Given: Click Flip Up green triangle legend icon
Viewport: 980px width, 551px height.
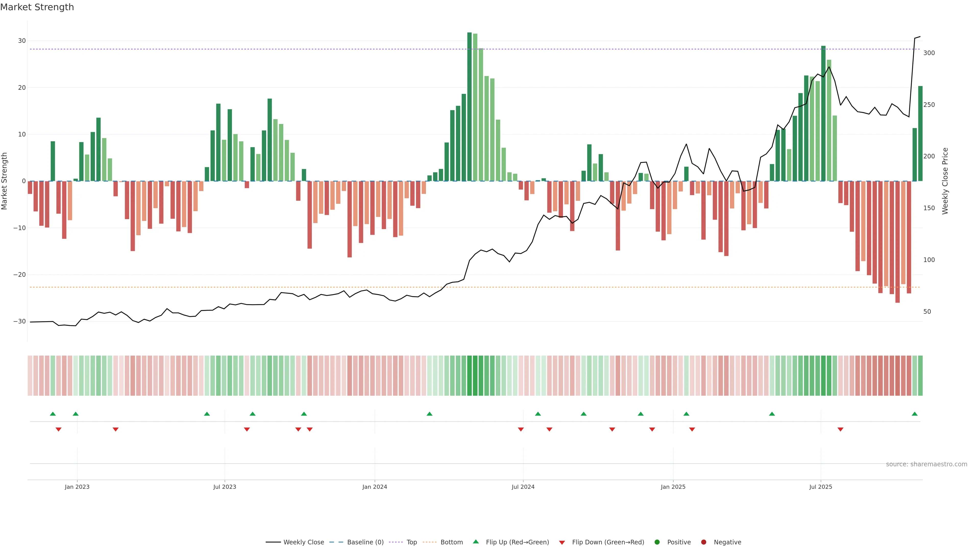Looking at the screenshot, I should (475, 542).
